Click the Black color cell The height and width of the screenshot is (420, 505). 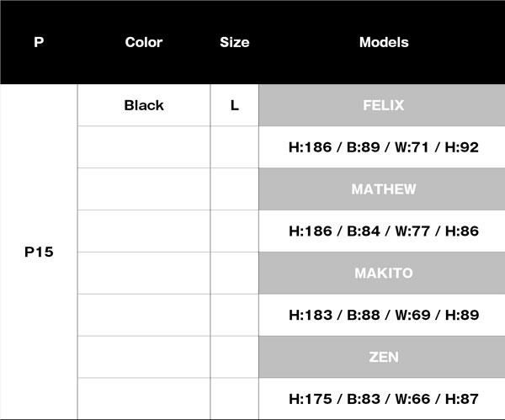tap(144, 105)
